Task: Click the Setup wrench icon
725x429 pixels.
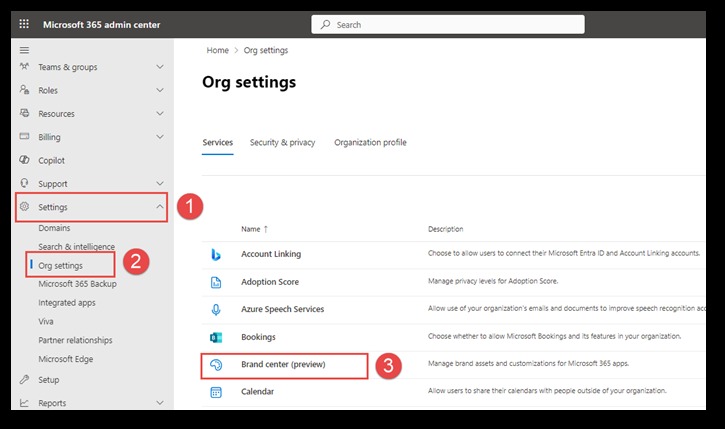Action: pyautogui.click(x=25, y=380)
